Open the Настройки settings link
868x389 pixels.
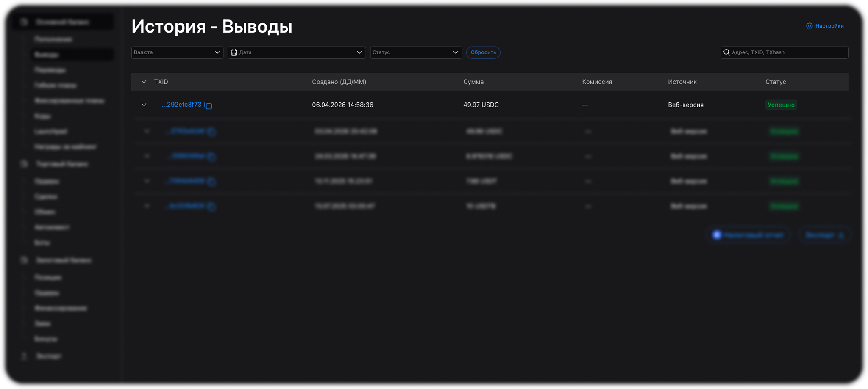coord(829,26)
